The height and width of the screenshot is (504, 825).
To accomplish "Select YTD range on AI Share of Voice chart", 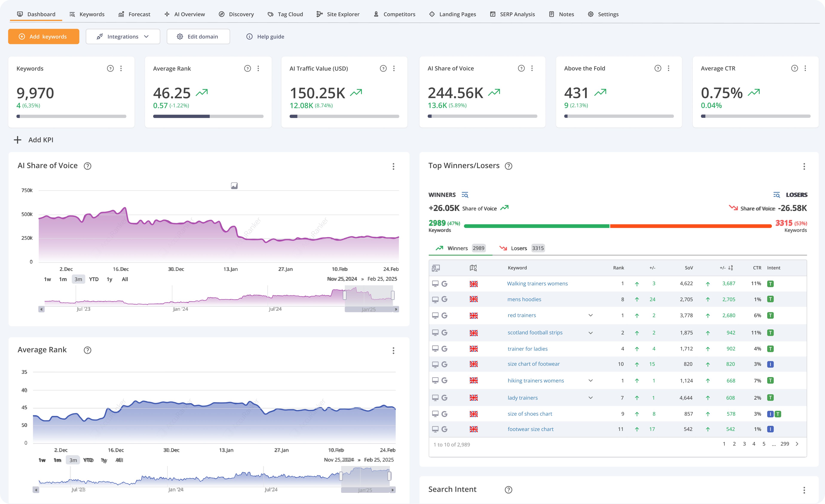I will click(x=94, y=279).
